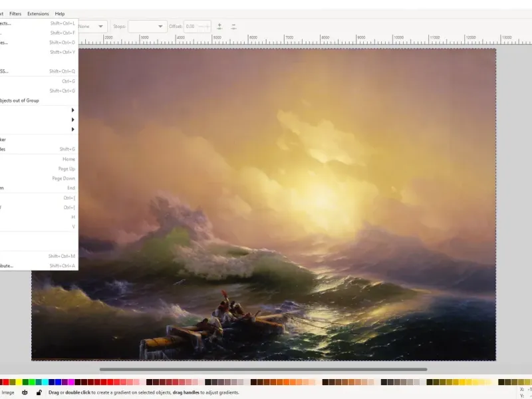The width and height of the screenshot is (532, 399).
Task: Pick the pure yellow swatch beside olive
Action: (19, 382)
